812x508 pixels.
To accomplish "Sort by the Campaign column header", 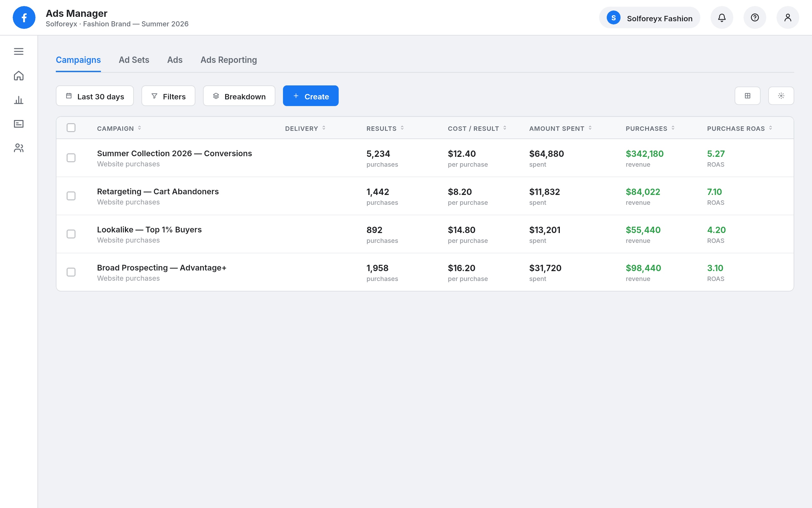I will pos(119,128).
